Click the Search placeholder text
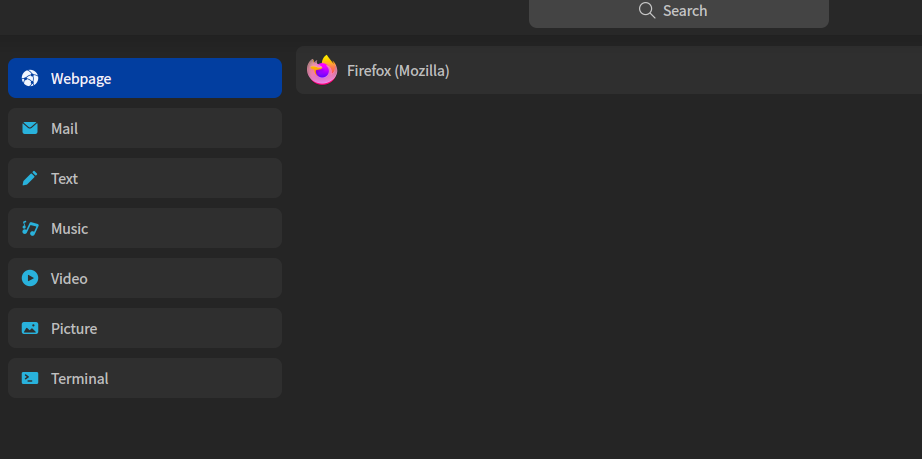This screenshot has height=459, width=922. pos(685,11)
